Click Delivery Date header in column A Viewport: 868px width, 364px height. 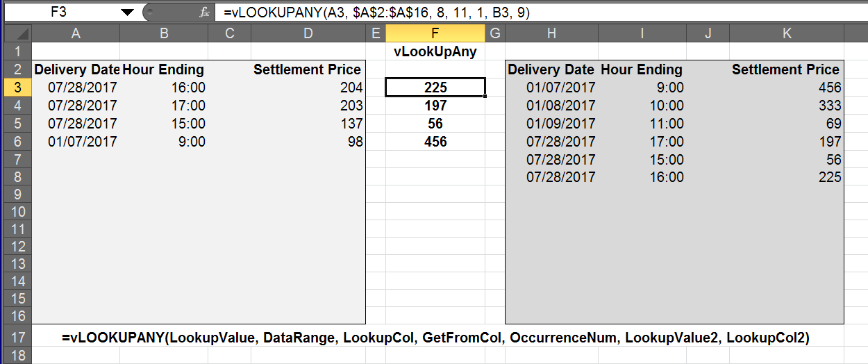tap(77, 69)
